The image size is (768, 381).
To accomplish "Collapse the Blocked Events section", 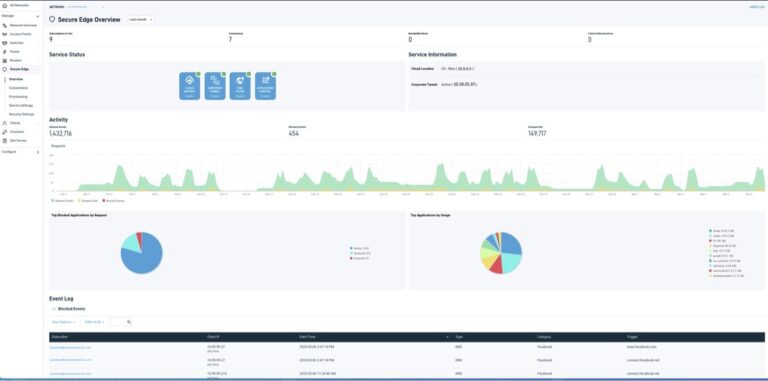I will pos(54,309).
